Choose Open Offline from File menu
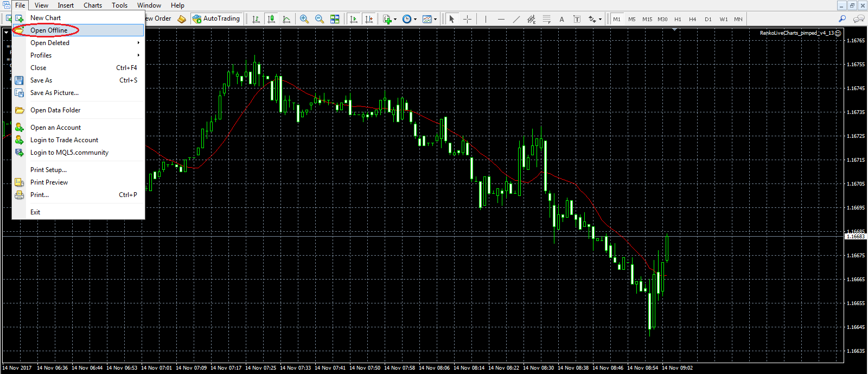 [78, 30]
